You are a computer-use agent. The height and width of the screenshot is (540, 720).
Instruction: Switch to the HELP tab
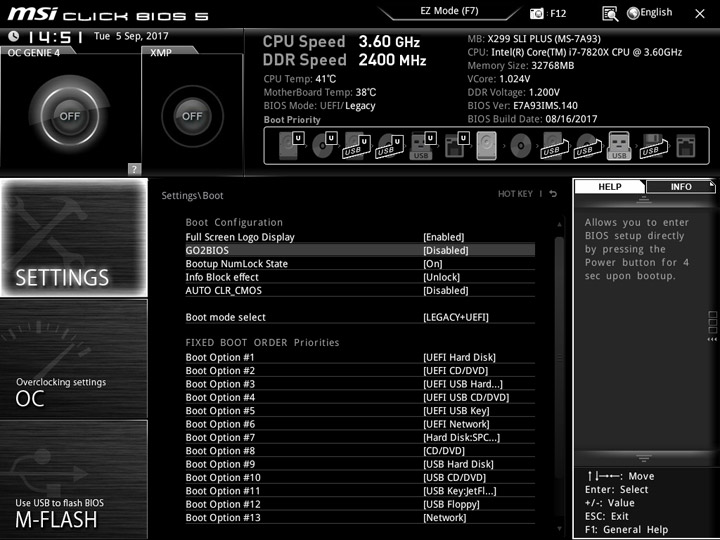coord(609,186)
